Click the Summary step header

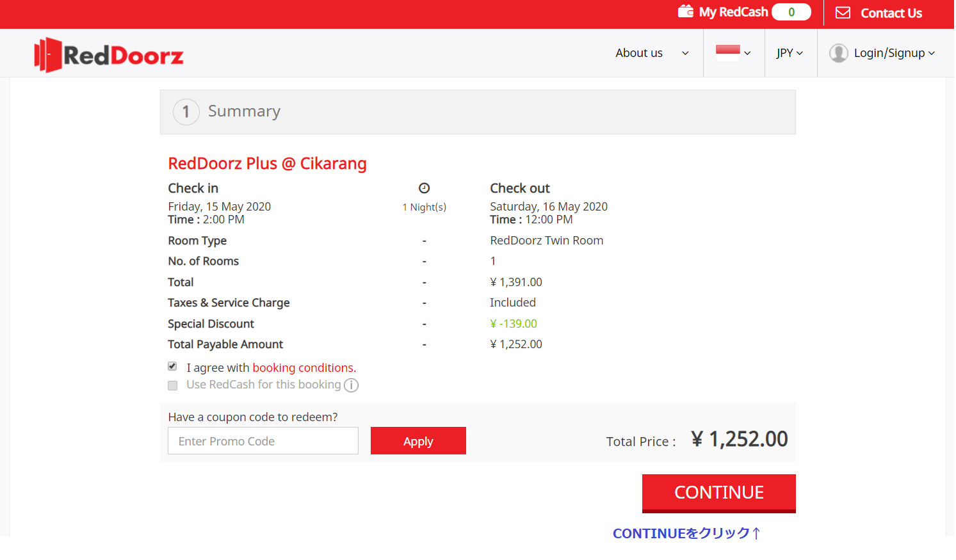click(478, 112)
